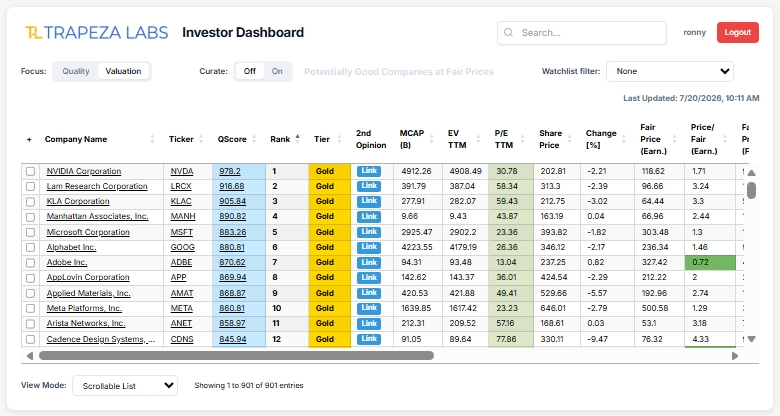The height and width of the screenshot is (416, 780).
Task: Switch Focus to Valuation
Action: (x=123, y=71)
